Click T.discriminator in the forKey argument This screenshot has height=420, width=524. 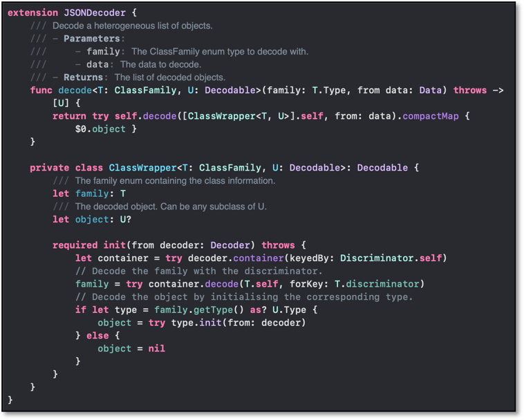pos(384,284)
